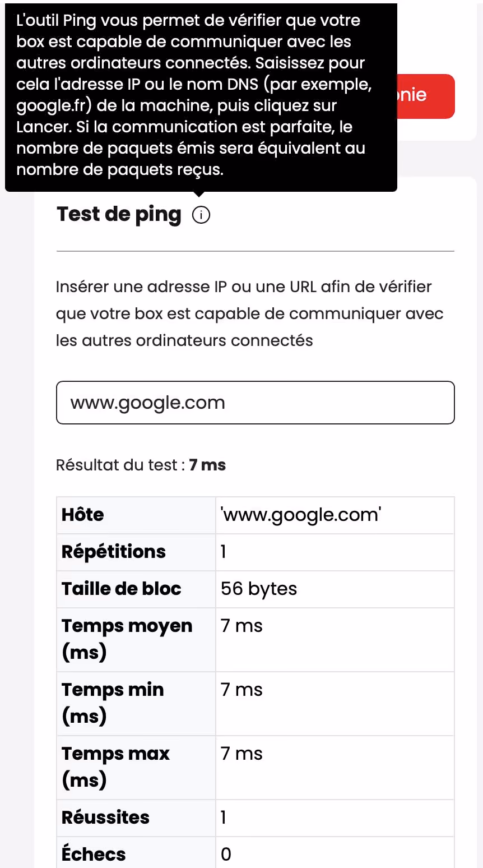Click the Test de ping heading

(x=119, y=214)
